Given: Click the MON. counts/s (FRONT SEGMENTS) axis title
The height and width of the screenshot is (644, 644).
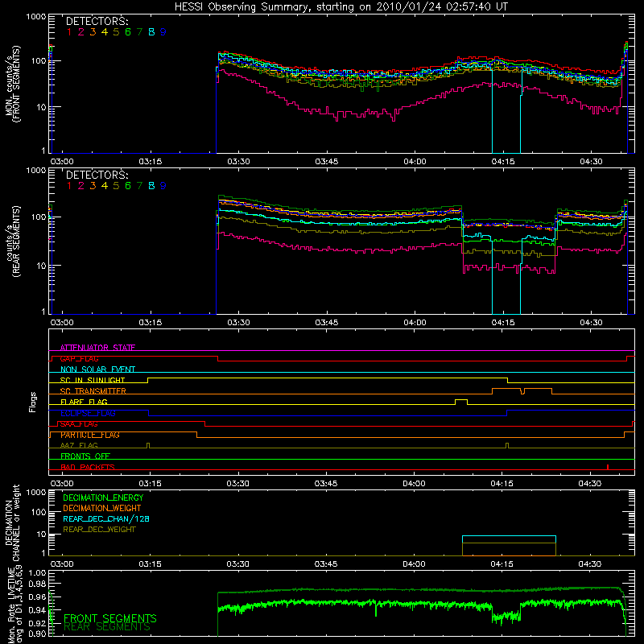Looking at the screenshot, I should [x=13, y=85].
